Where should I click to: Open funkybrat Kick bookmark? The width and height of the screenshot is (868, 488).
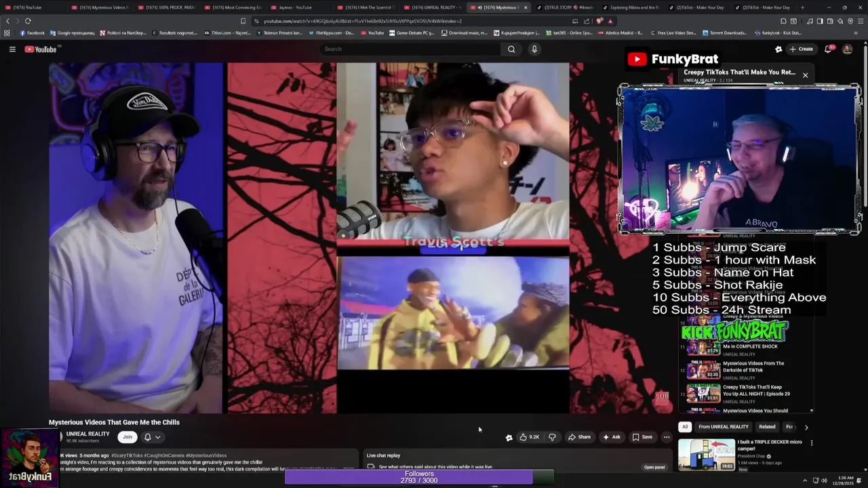[x=778, y=33]
